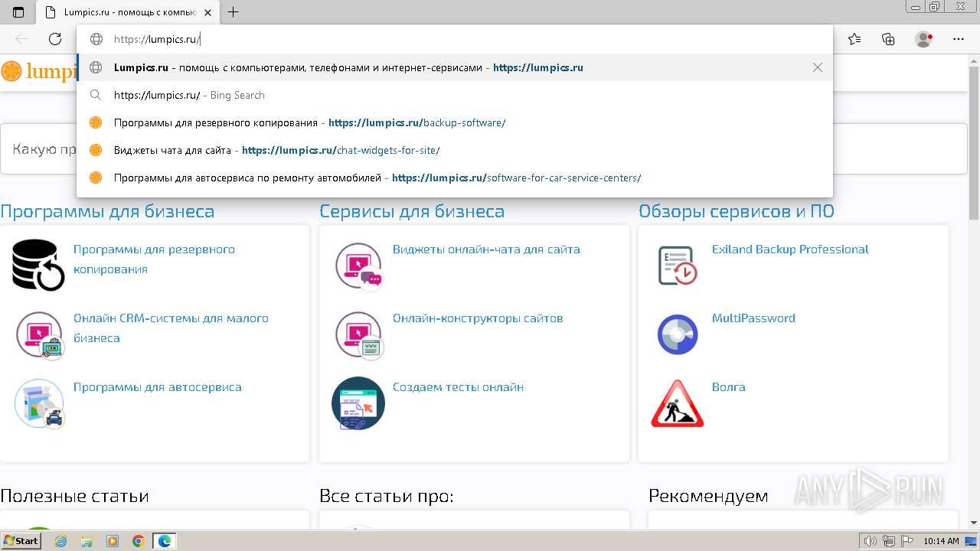The image size is (980, 551).
Task: Click the Онлайн-конструкторы сайтов icon
Action: (x=358, y=334)
